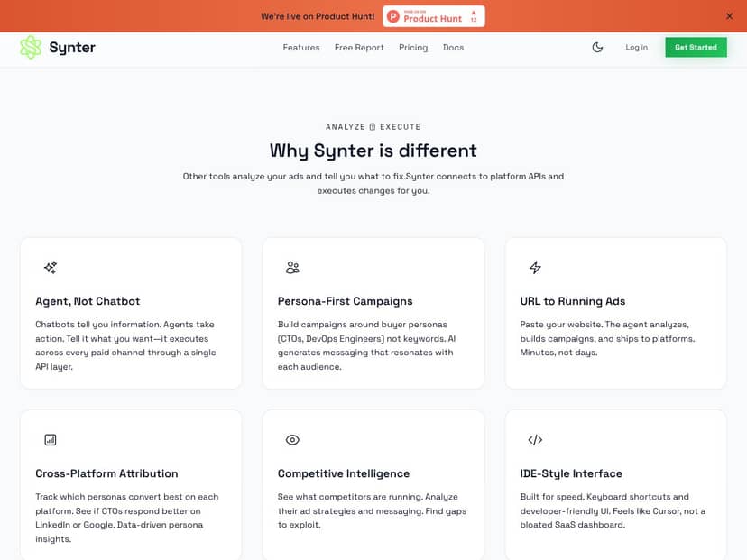The width and height of the screenshot is (747, 560).
Task: Click the Synter logo icon
Action: [30, 47]
